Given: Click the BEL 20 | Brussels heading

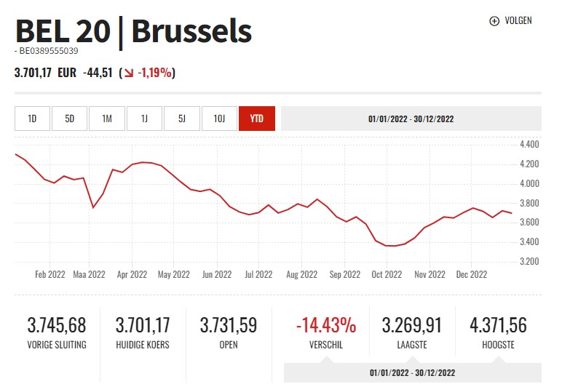Looking at the screenshot, I should [133, 31].
